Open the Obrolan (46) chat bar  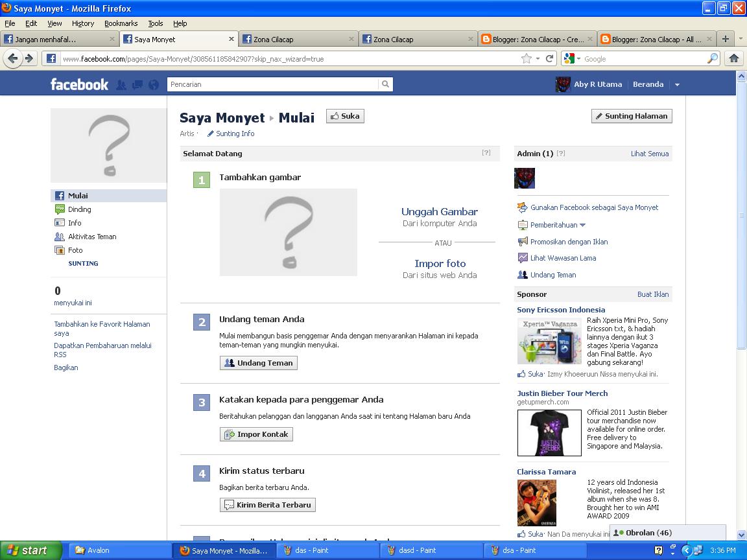pyautogui.click(x=667, y=533)
